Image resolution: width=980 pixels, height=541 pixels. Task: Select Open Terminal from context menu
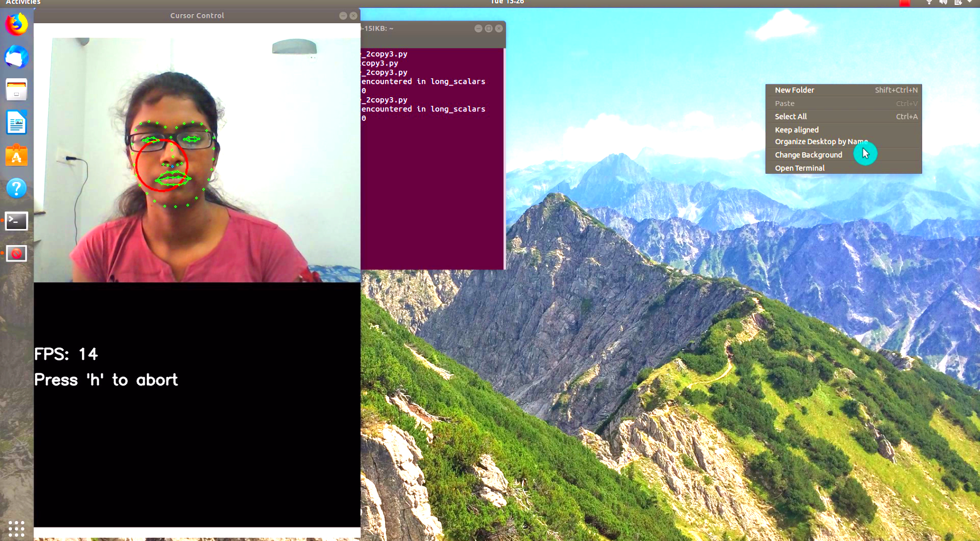point(800,168)
